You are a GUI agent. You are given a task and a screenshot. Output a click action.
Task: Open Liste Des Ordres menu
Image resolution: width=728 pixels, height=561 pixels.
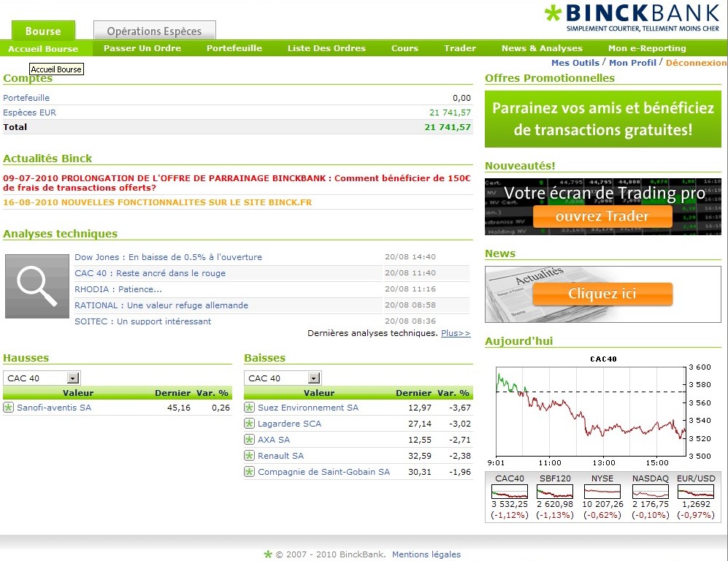326,48
